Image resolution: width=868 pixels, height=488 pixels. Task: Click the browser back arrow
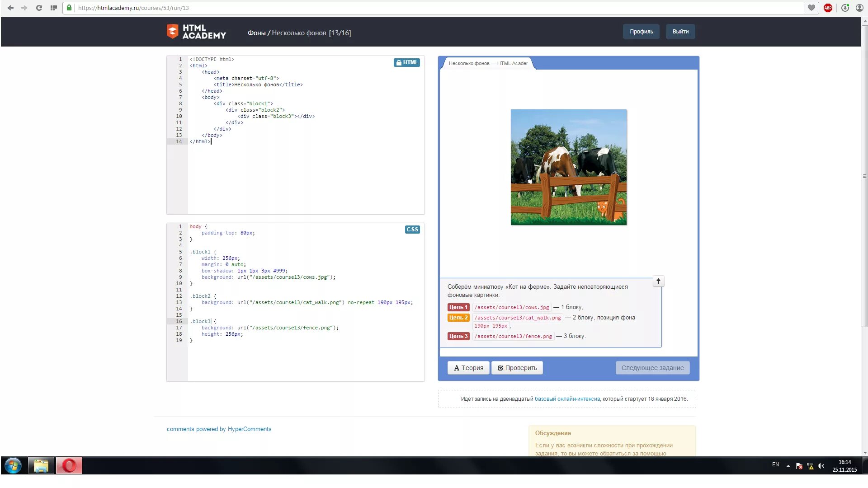(10, 8)
